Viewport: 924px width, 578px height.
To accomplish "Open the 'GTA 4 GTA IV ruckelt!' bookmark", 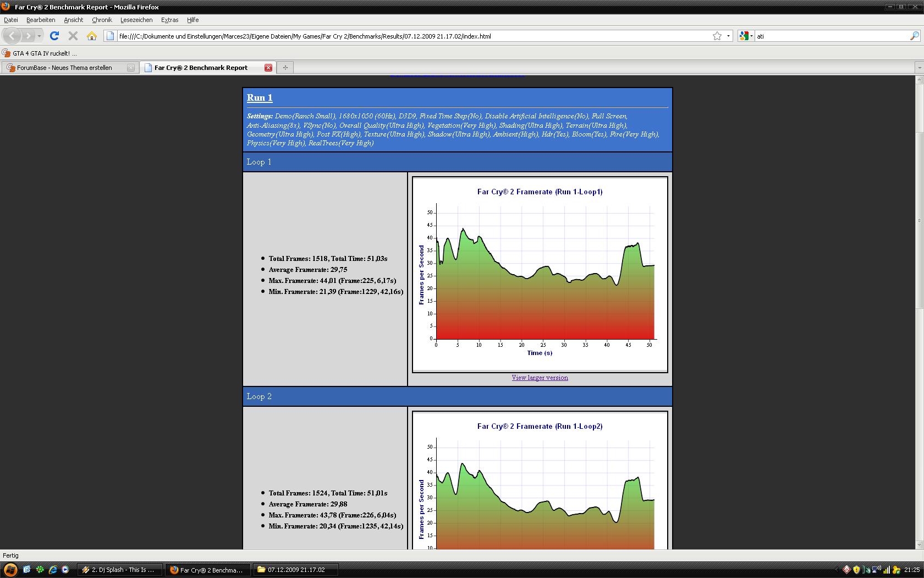I will coord(40,53).
